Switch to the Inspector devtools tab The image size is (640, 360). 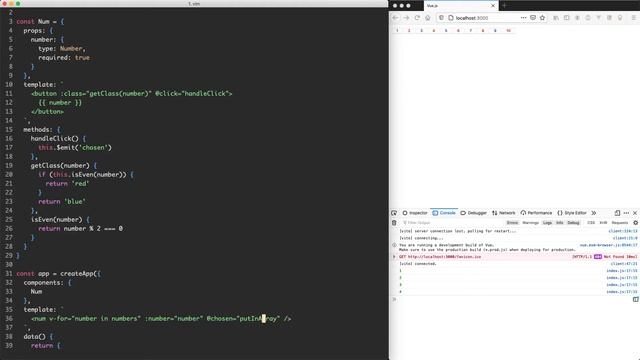[415, 213]
